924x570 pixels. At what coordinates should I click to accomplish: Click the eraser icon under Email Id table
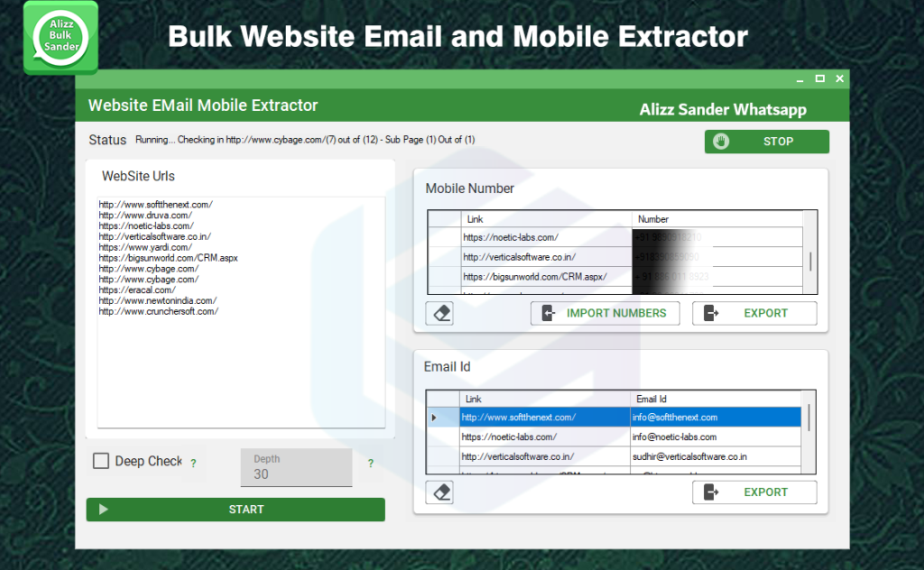pyautogui.click(x=439, y=492)
